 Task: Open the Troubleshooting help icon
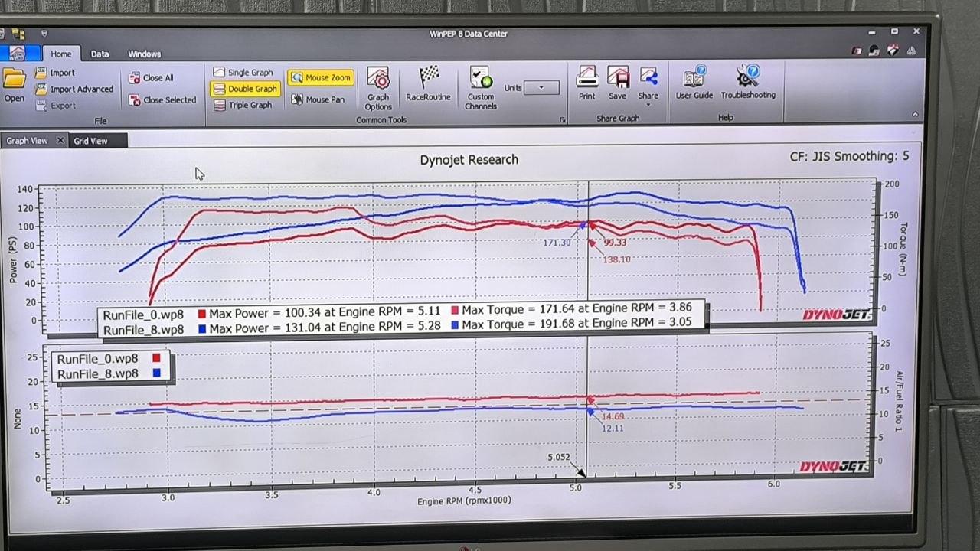click(748, 83)
